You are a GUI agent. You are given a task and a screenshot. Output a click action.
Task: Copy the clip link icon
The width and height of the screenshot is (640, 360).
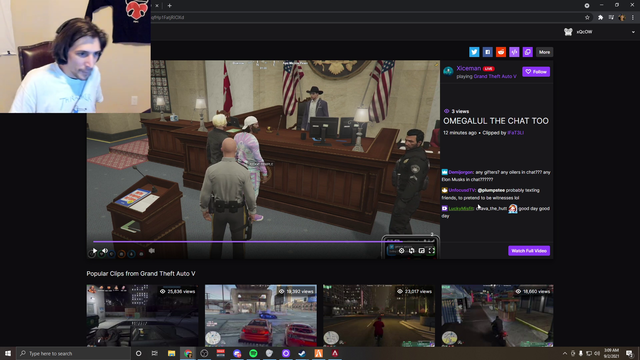528,52
